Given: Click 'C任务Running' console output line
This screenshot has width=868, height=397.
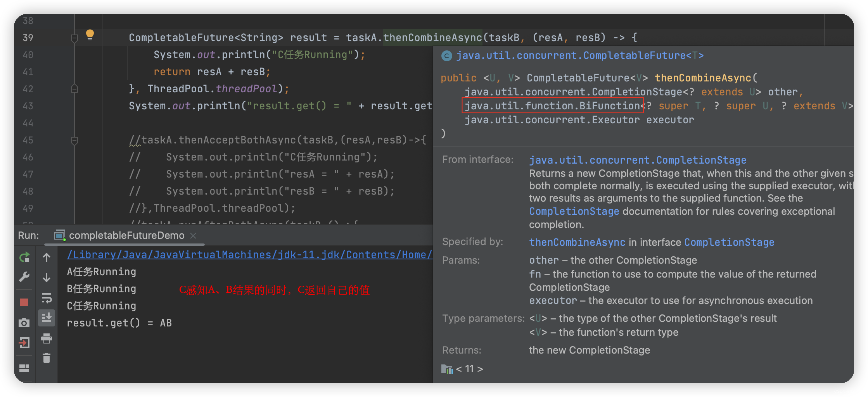Looking at the screenshot, I should (x=102, y=306).
